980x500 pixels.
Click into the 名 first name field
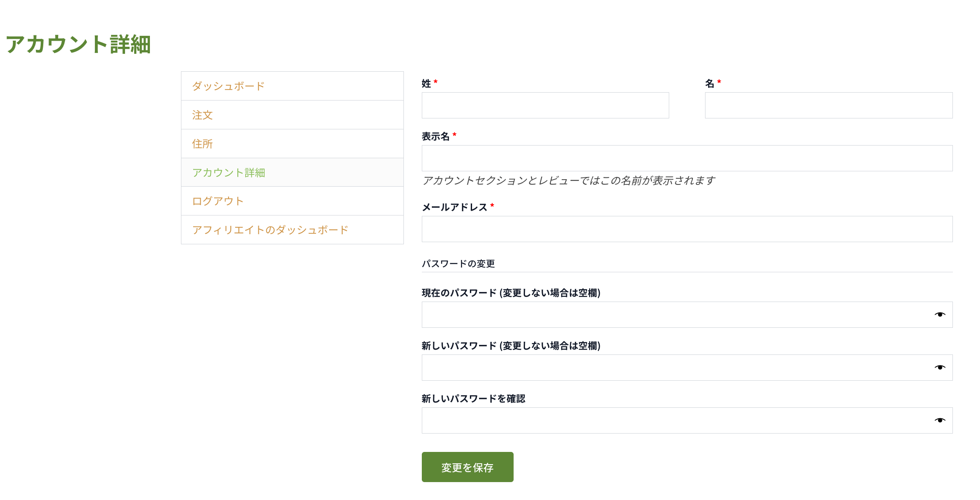828,105
